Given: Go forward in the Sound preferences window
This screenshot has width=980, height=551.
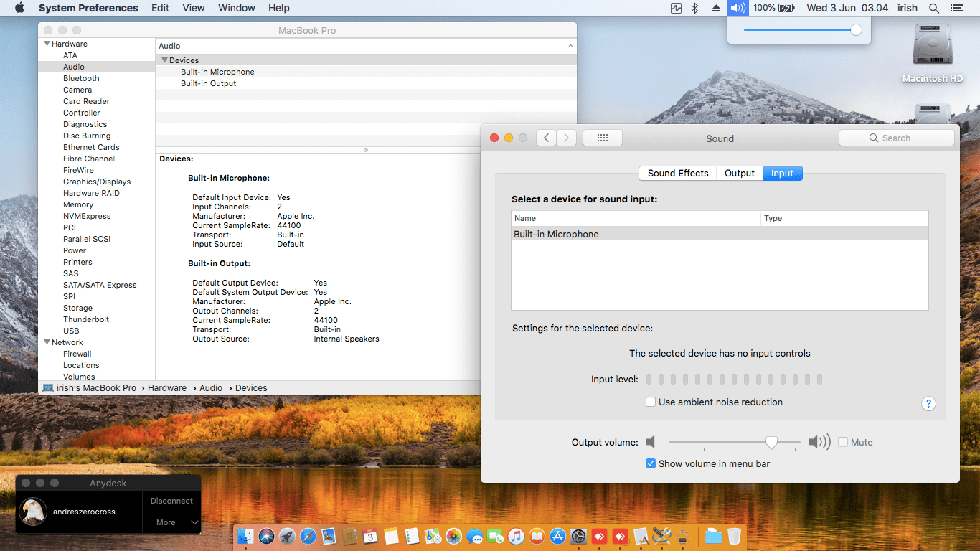Looking at the screenshot, I should coord(567,138).
